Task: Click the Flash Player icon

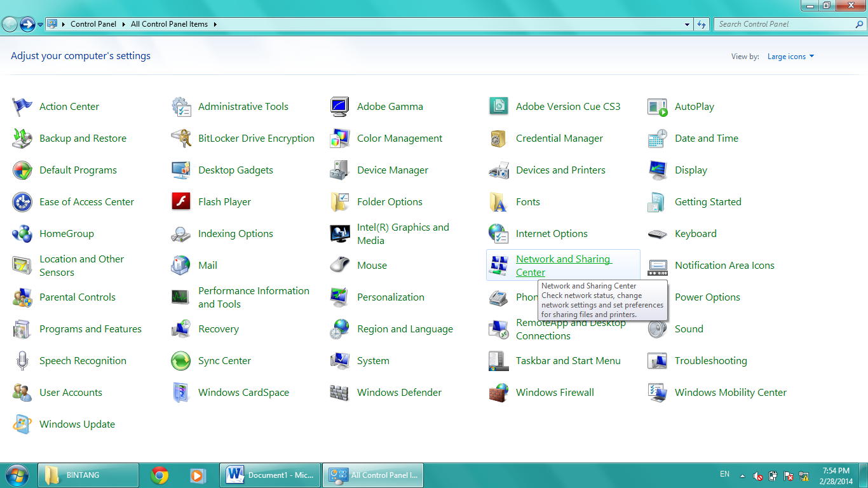Action: point(181,202)
